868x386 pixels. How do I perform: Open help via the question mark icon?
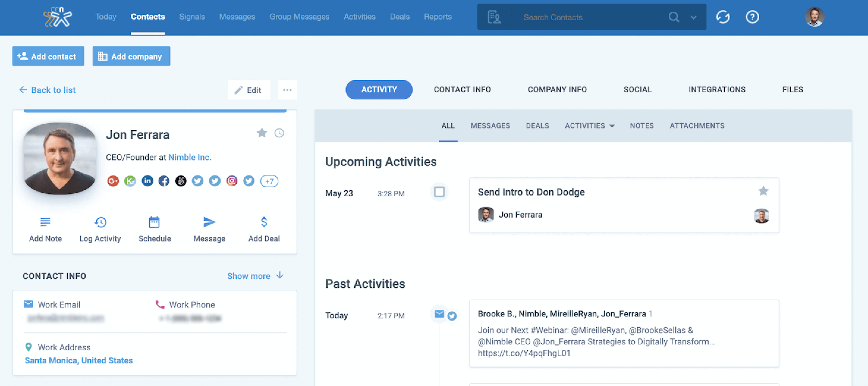click(x=752, y=17)
